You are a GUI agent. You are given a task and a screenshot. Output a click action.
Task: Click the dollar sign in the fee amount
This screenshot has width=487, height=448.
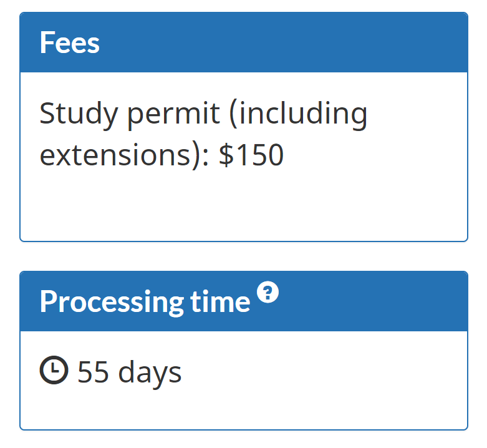[x=226, y=155]
